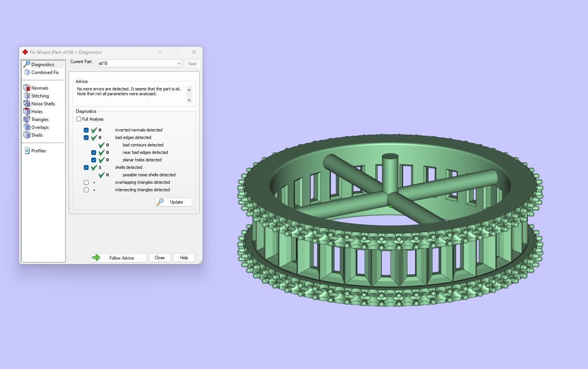588x369 pixels.
Task: Click the Overlaps icon
Action: tap(27, 127)
